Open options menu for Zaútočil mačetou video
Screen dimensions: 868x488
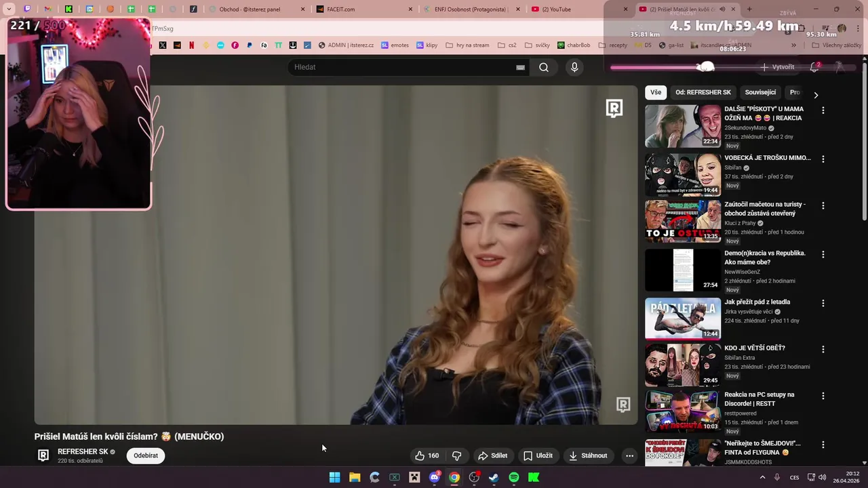coord(823,205)
